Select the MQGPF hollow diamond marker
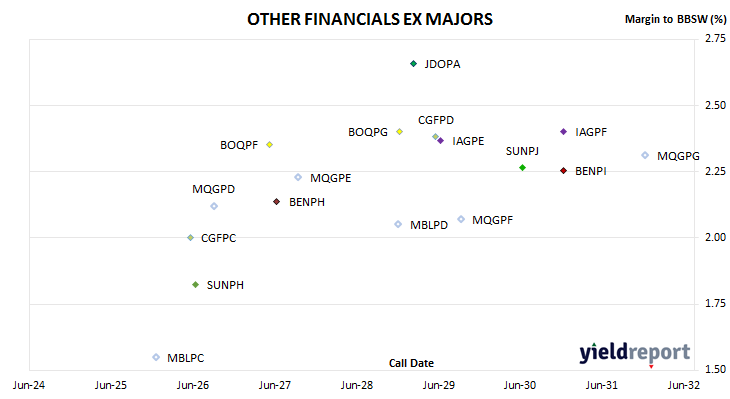Image resolution: width=730 pixels, height=399 pixels. [x=461, y=219]
